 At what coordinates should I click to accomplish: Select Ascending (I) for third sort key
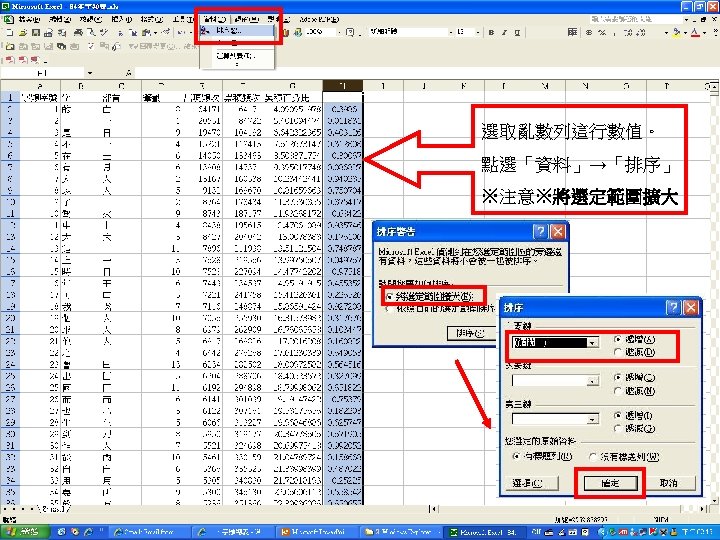point(618,416)
